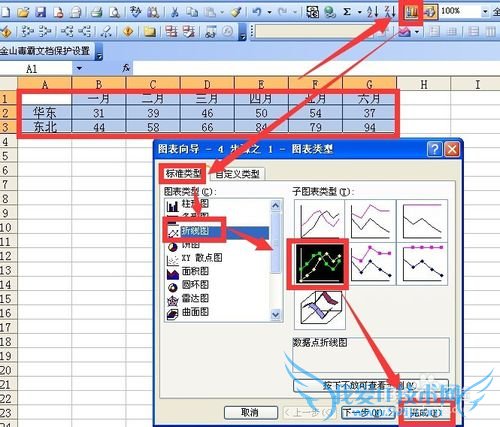500x427 pixels.
Task: Open the Undo history dropdown arrow
Action: [269, 13]
